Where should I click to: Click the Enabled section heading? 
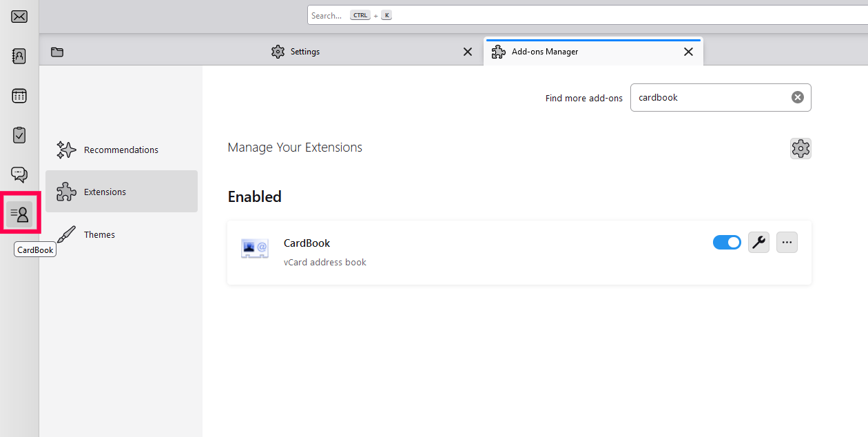[255, 196]
